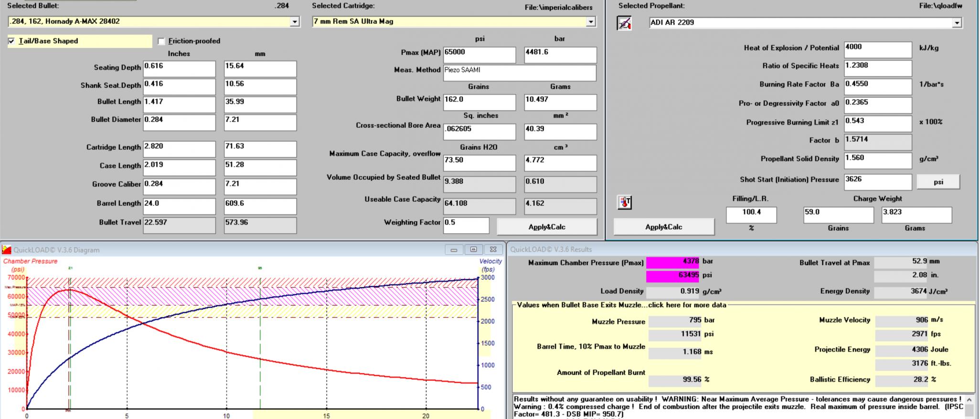Click the Cartridge Length inches field
Image resolution: width=980 pixels, height=419 pixels.
pos(180,149)
